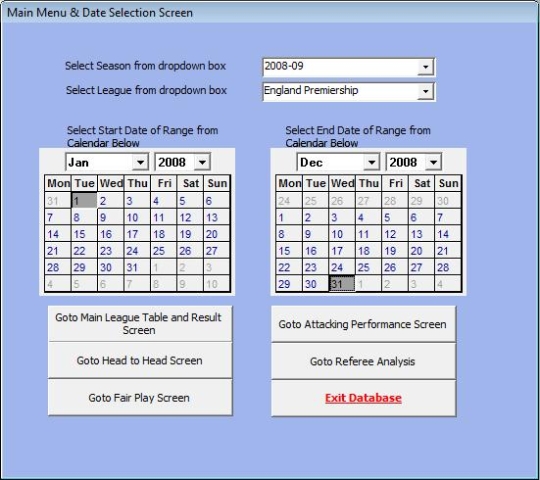Screen dimensions: 540x480
Task: Open the Goto Head to Head Screen button
Action: 140,361
